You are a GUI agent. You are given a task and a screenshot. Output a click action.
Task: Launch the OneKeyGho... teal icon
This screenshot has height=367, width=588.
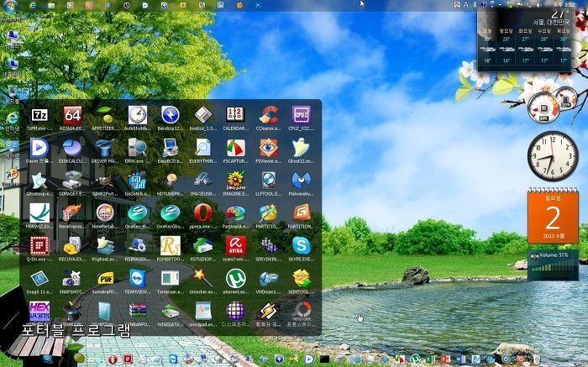pos(171,213)
